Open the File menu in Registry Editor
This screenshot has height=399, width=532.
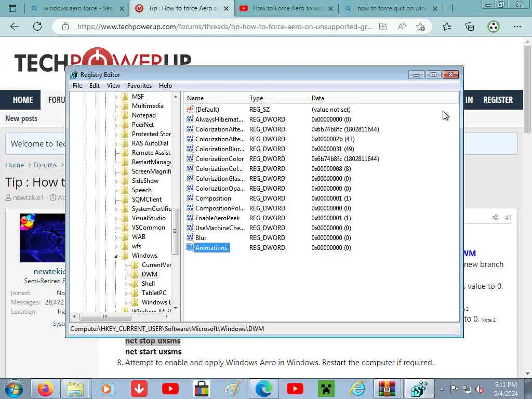coord(77,86)
